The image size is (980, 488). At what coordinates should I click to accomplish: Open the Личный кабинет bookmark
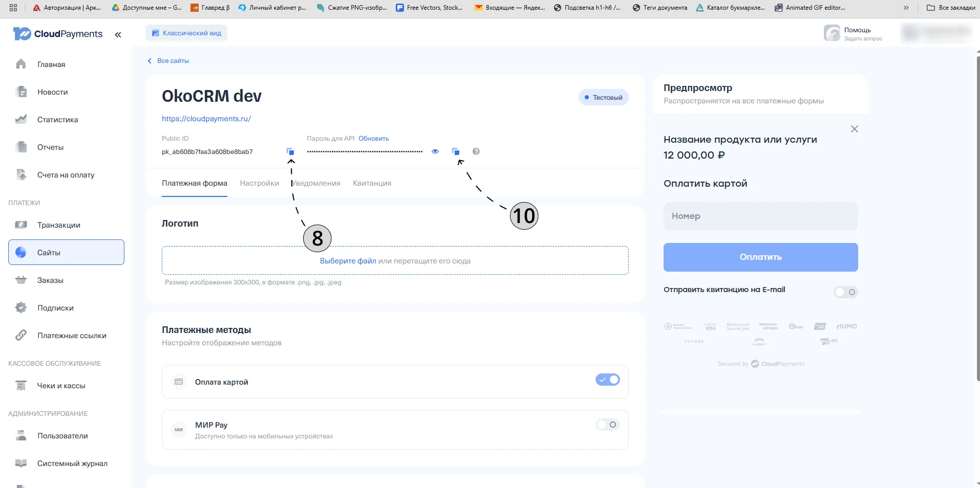[x=272, y=8]
